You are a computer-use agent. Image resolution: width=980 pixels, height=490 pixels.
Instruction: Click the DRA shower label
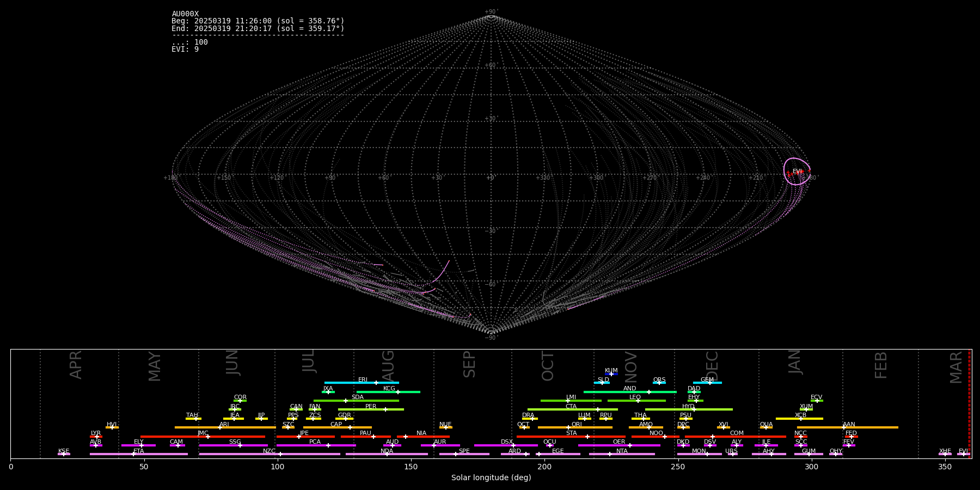pos(528,415)
